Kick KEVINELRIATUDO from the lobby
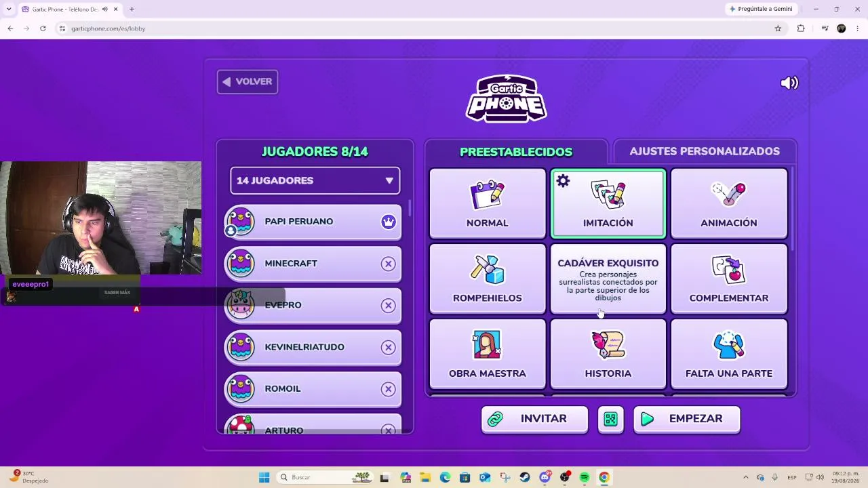Viewport: 868px width, 488px height. click(x=389, y=348)
